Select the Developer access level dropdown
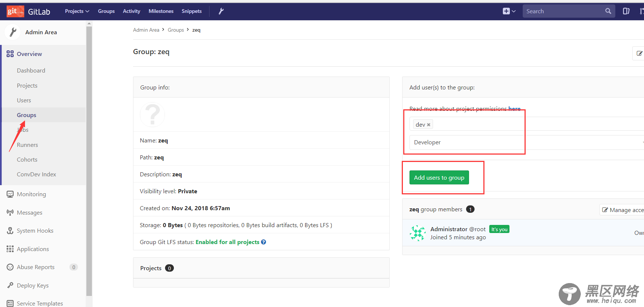 (x=527, y=142)
